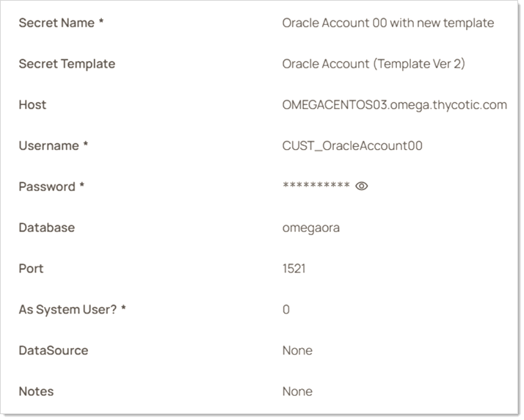Click the masked password asterisks

[x=316, y=187]
